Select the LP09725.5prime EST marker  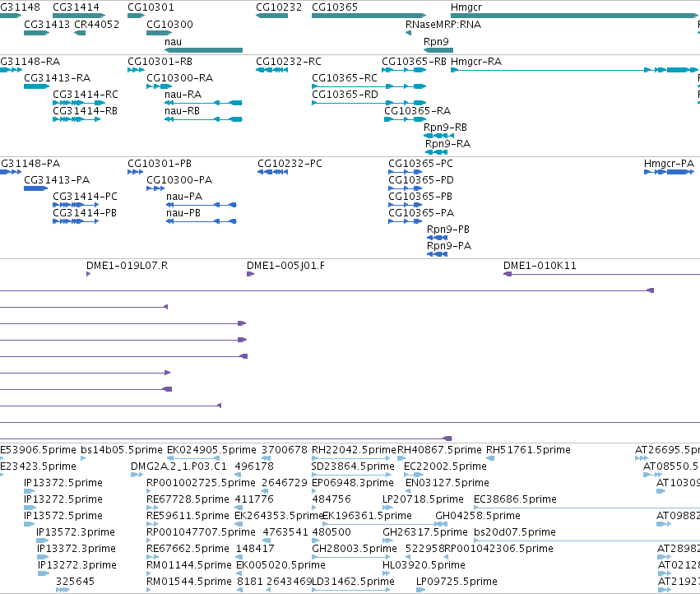[x=421, y=591]
